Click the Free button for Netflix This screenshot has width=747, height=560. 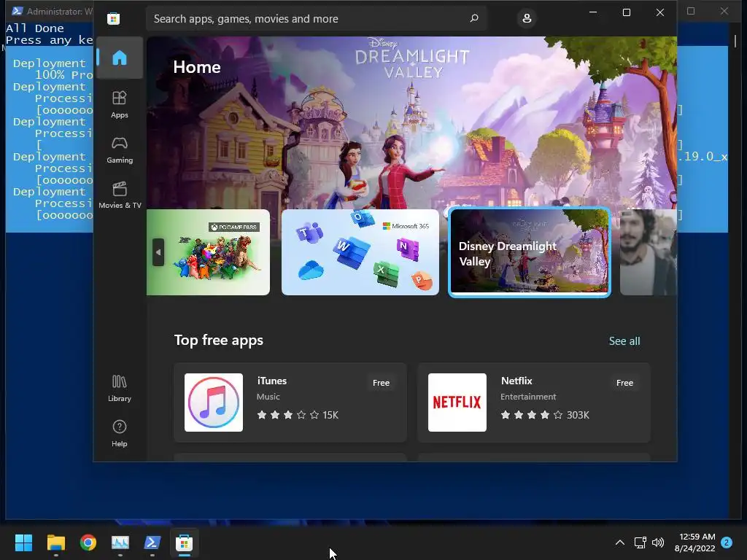click(x=624, y=383)
